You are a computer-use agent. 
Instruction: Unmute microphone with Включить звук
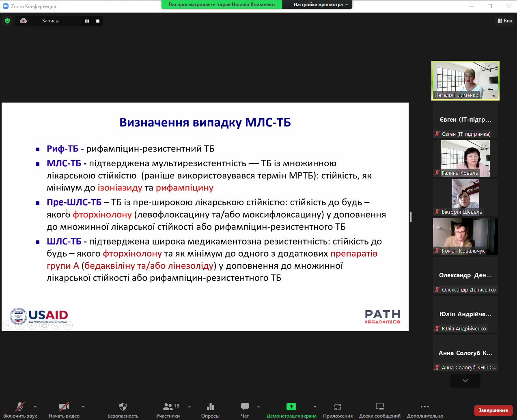20,409
